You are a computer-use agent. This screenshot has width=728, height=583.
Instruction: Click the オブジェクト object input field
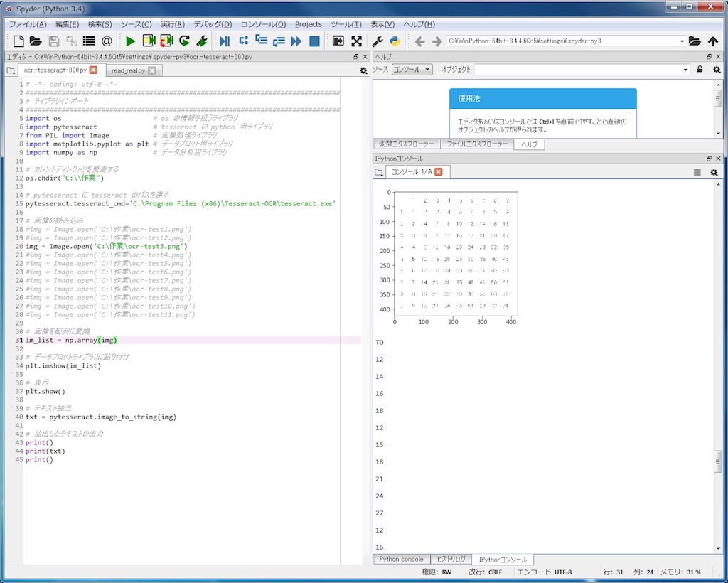coord(579,70)
